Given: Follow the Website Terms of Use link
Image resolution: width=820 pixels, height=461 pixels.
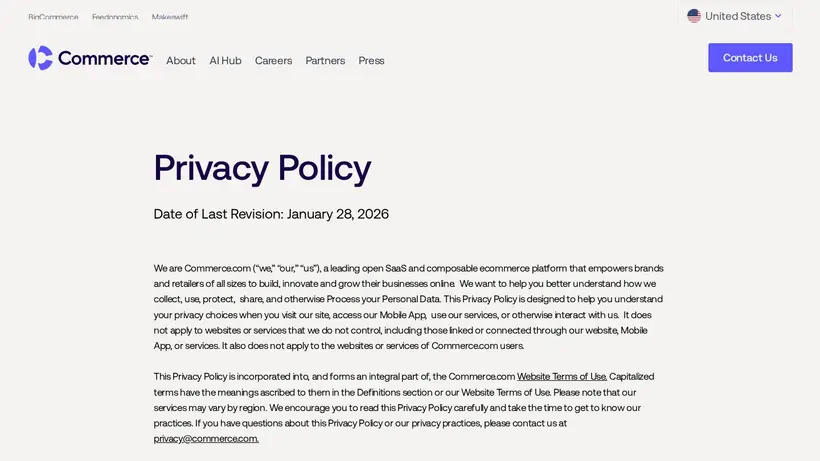Looking at the screenshot, I should [562, 376].
